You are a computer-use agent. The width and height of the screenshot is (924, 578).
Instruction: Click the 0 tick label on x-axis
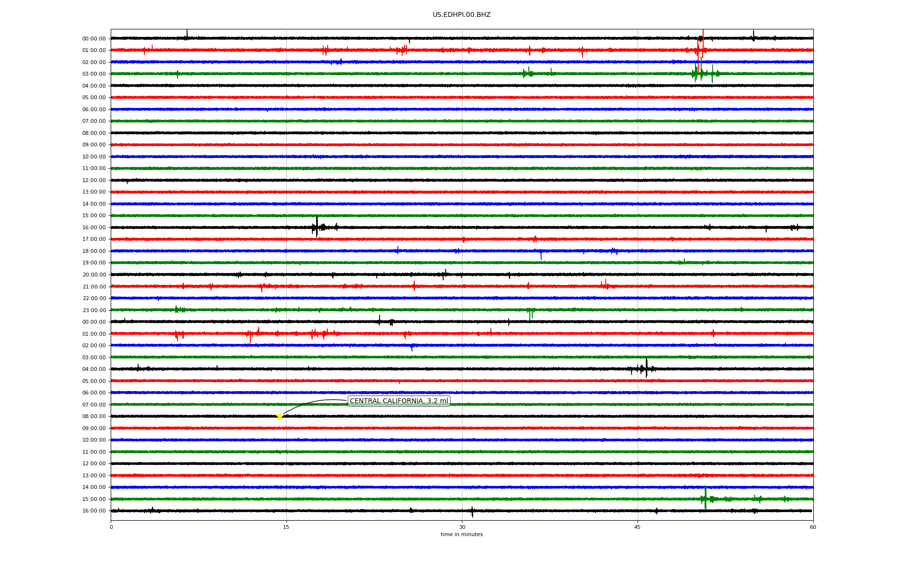(111, 527)
